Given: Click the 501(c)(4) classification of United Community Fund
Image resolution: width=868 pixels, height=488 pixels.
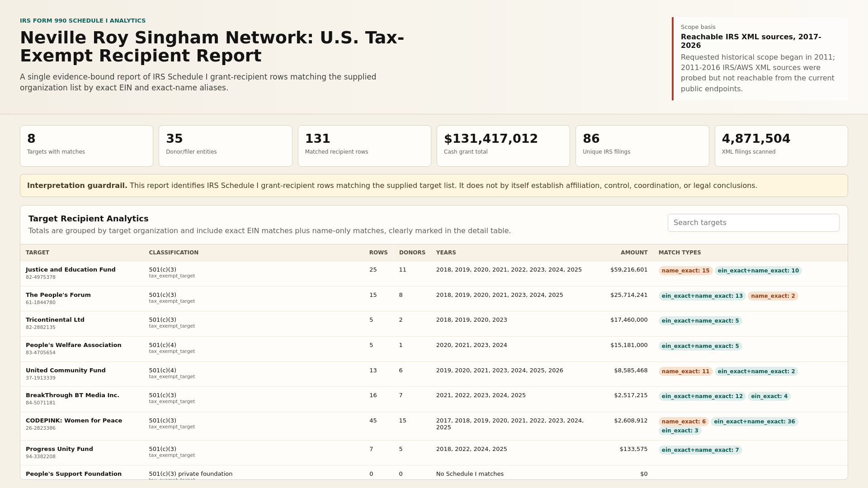Looking at the screenshot, I should pos(163,371).
